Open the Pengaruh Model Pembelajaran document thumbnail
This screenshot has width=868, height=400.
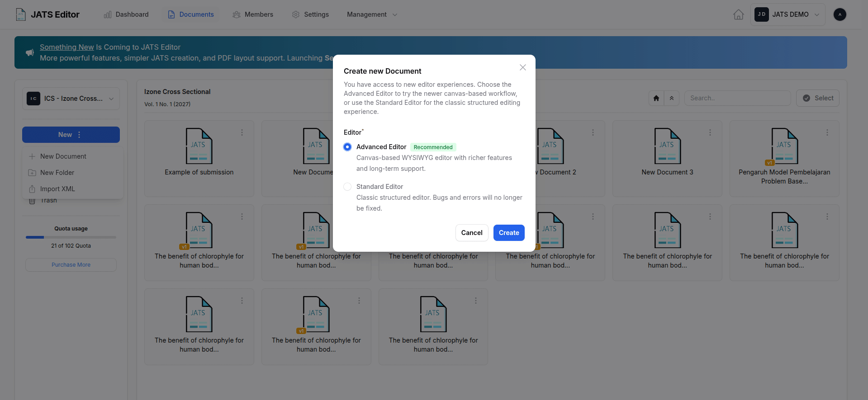point(784,146)
